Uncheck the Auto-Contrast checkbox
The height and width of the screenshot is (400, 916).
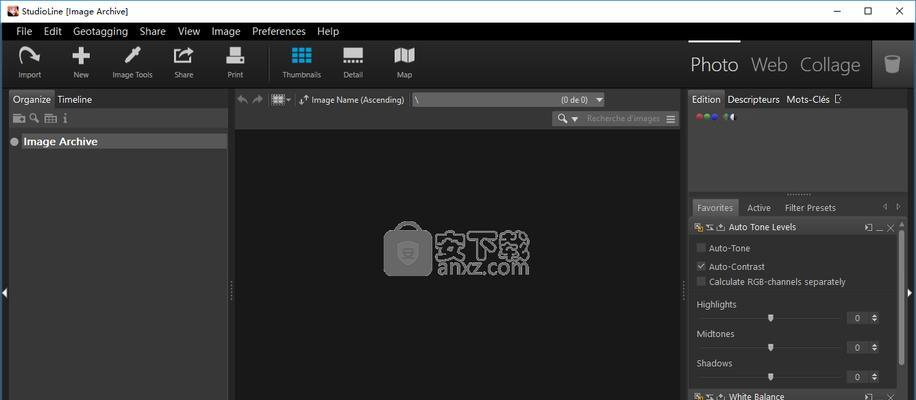pos(701,266)
